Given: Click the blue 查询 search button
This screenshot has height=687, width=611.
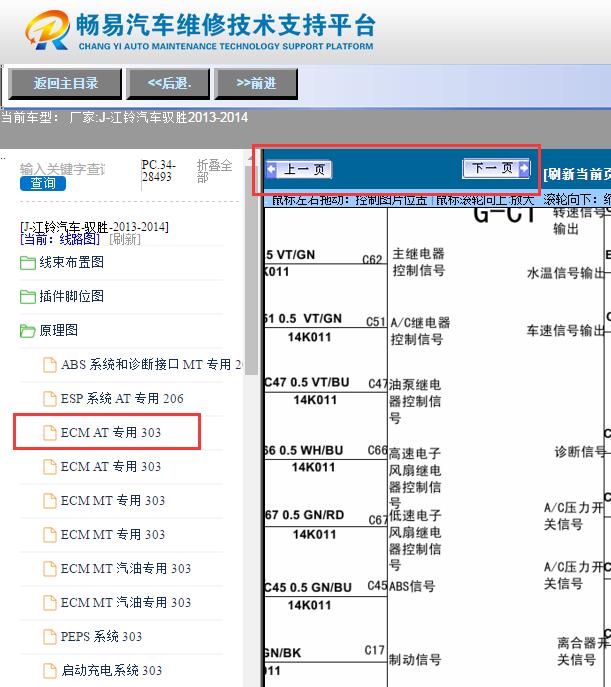Looking at the screenshot, I should click(x=42, y=184).
